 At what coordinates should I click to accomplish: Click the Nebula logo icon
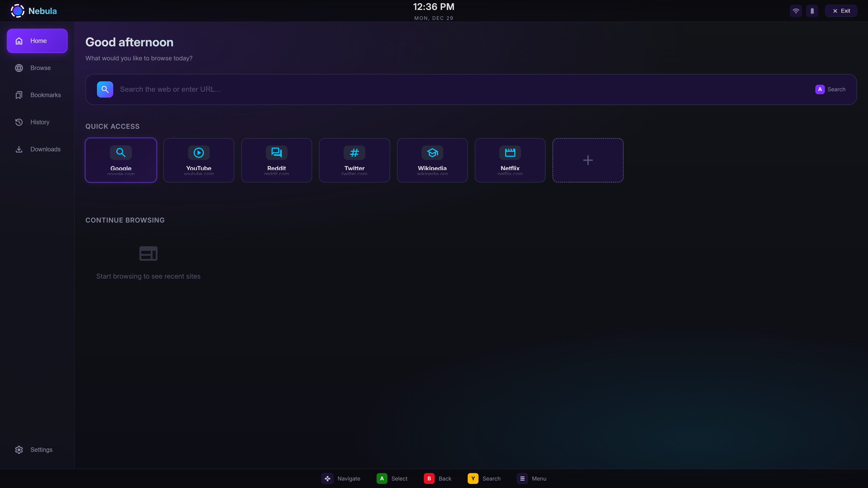coord(18,10)
